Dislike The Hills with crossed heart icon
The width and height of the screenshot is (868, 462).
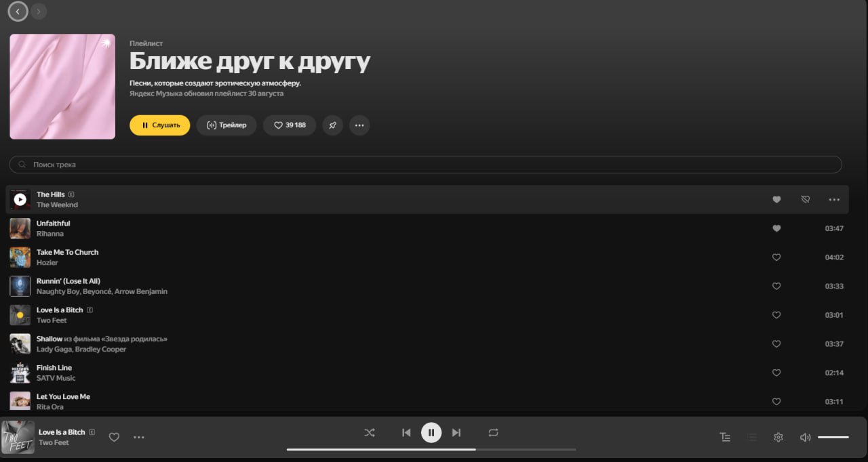click(x=806, y=200)
